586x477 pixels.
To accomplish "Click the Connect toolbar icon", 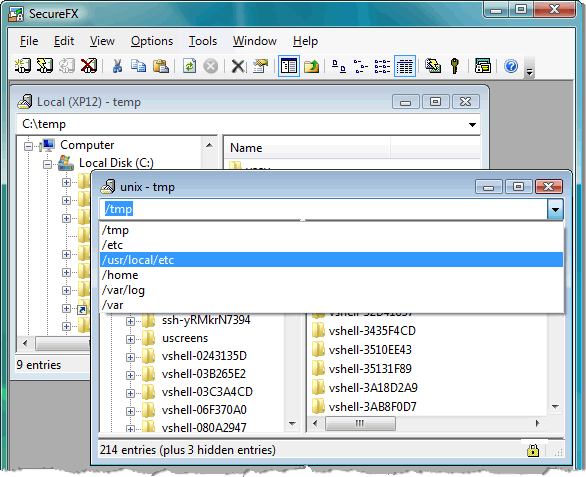I will click(23, 66).
